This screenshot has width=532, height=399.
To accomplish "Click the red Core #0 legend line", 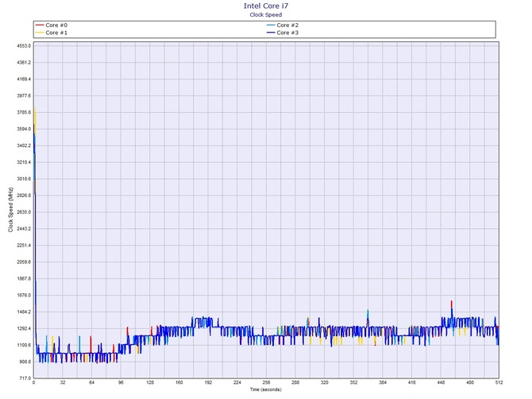I will coord(40,25).
